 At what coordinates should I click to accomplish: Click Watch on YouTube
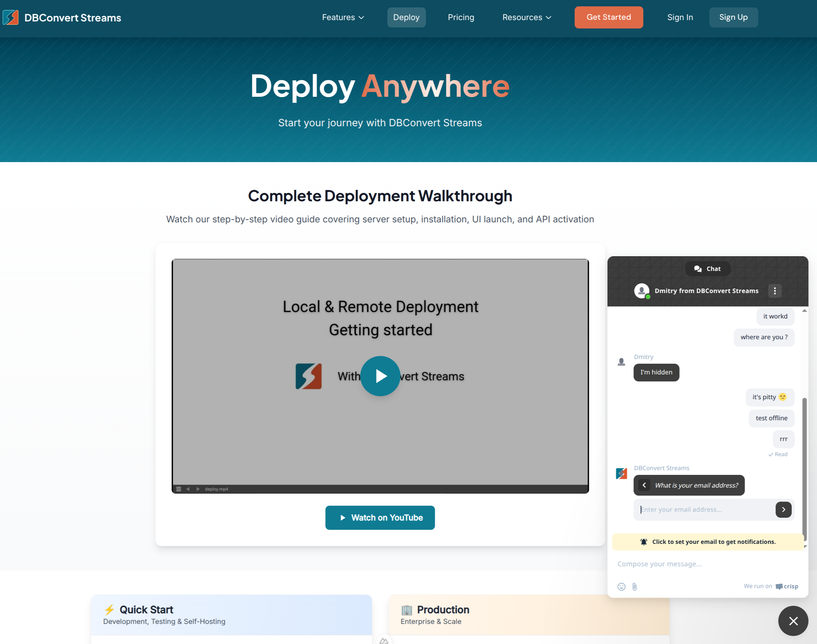tap(380, 518)
